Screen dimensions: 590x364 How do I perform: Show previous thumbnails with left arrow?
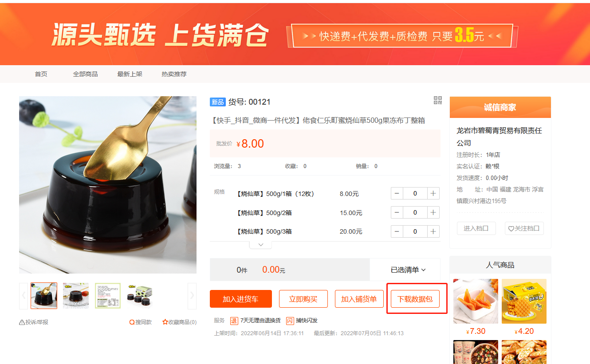coord(24,295)
